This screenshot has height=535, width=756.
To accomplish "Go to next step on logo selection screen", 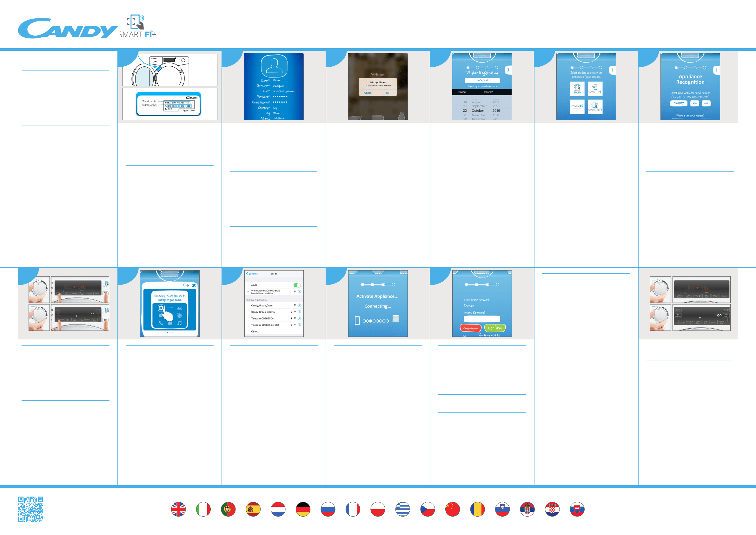I will [x=613, y=70].
